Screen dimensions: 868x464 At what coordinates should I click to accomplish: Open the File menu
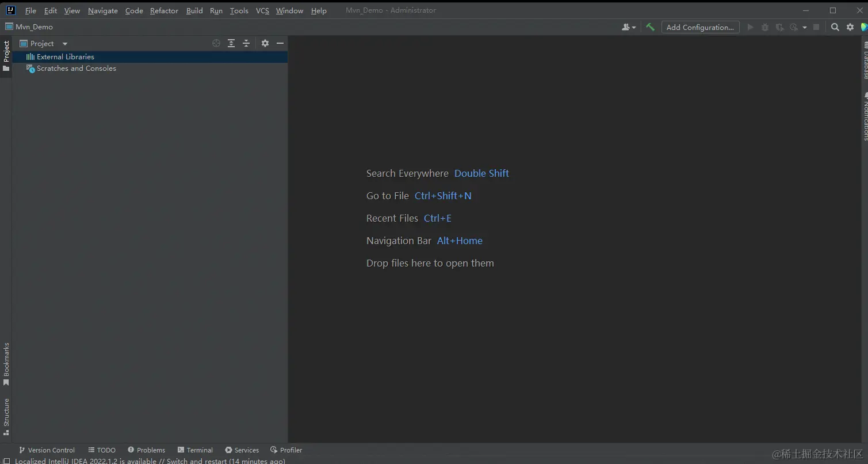click(30, 10)
